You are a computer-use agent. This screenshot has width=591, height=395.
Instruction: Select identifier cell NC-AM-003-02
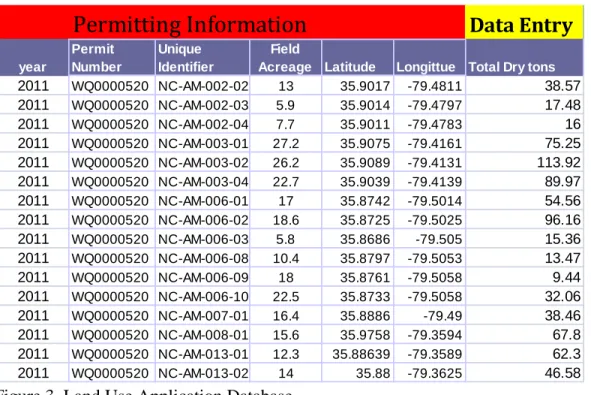pyautogui.click(x=202, y=162)
